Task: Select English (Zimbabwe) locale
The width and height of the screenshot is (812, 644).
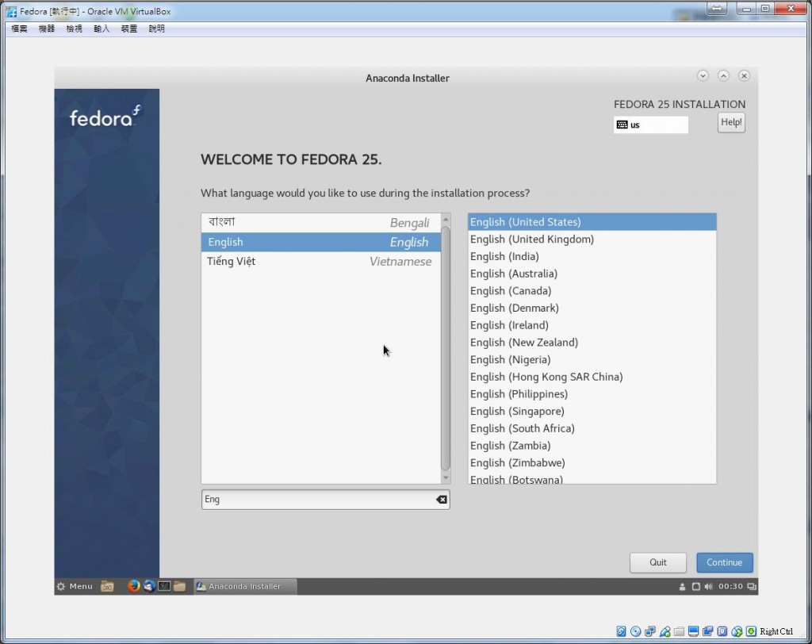Action: point(592,462)
